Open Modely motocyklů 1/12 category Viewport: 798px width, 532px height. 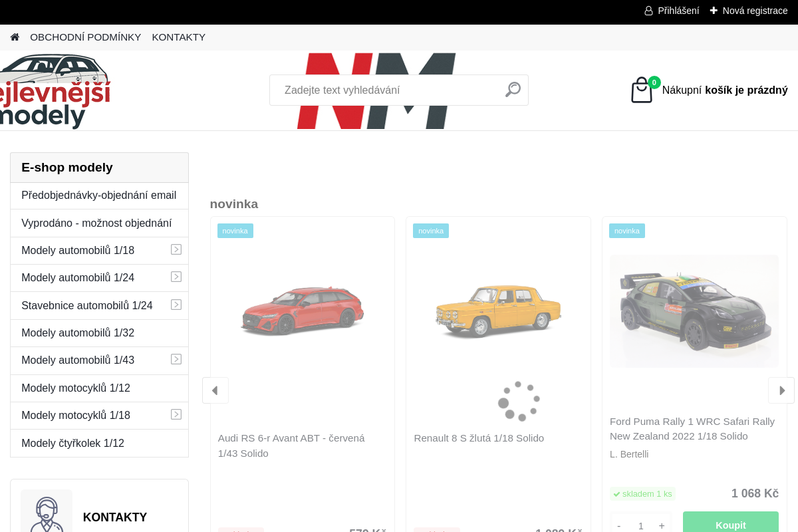click(x=99, y=388)
